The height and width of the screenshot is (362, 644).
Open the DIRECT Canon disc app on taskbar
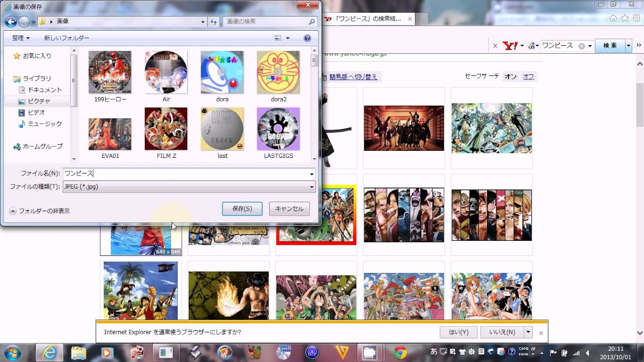283,352
